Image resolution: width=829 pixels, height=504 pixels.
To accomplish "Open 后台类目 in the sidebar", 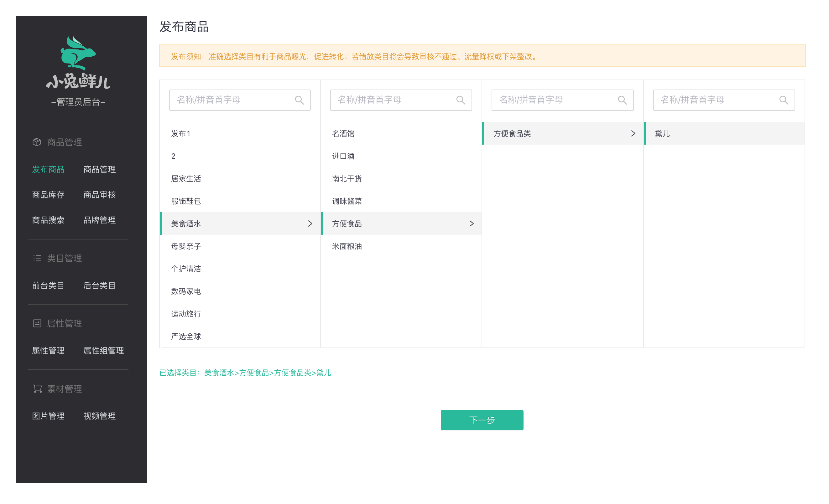I will [100, 285].
